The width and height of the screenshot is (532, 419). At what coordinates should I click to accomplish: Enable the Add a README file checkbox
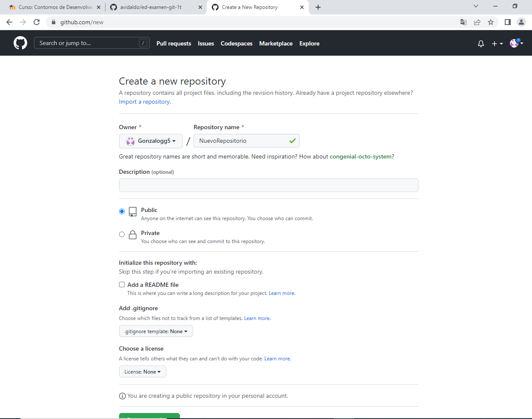pyautogui.click(x=122, y=284)
